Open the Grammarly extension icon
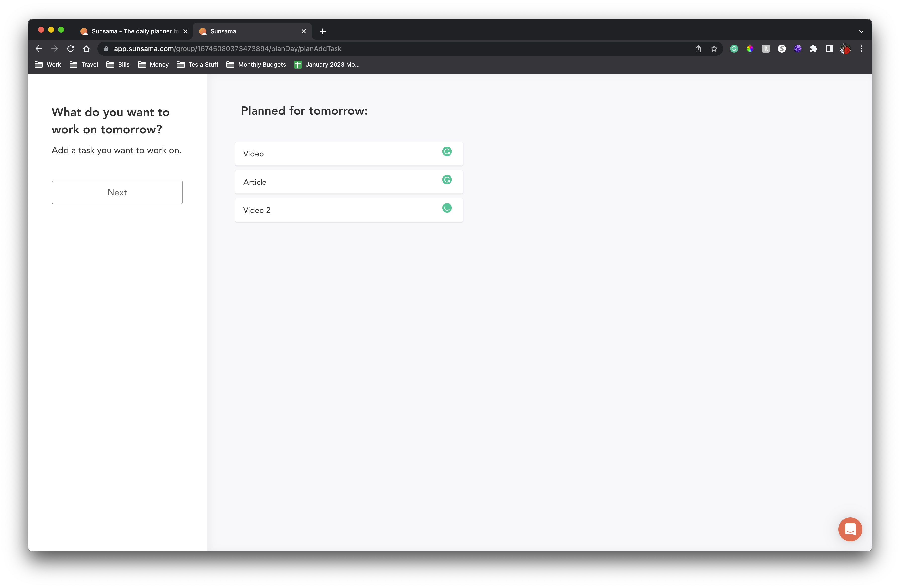The height and width of the screenshot is (588, 900). [x=734, y=48]
